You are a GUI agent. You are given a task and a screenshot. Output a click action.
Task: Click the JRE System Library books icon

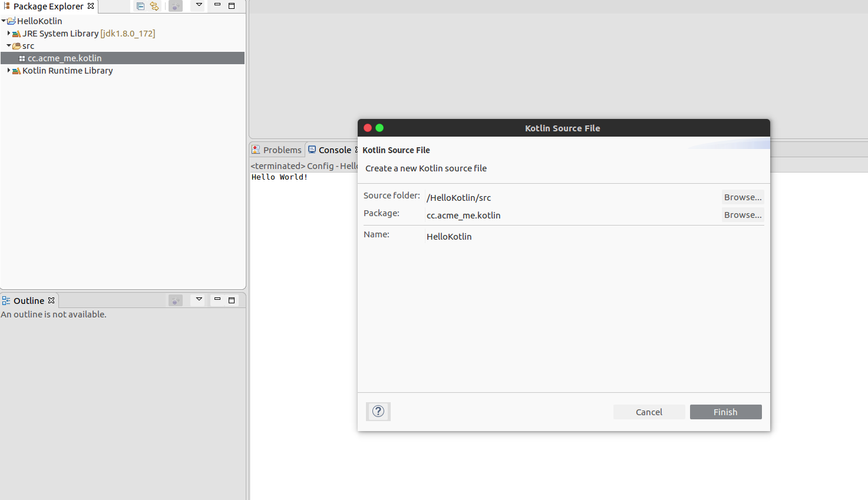coord(16,34)
